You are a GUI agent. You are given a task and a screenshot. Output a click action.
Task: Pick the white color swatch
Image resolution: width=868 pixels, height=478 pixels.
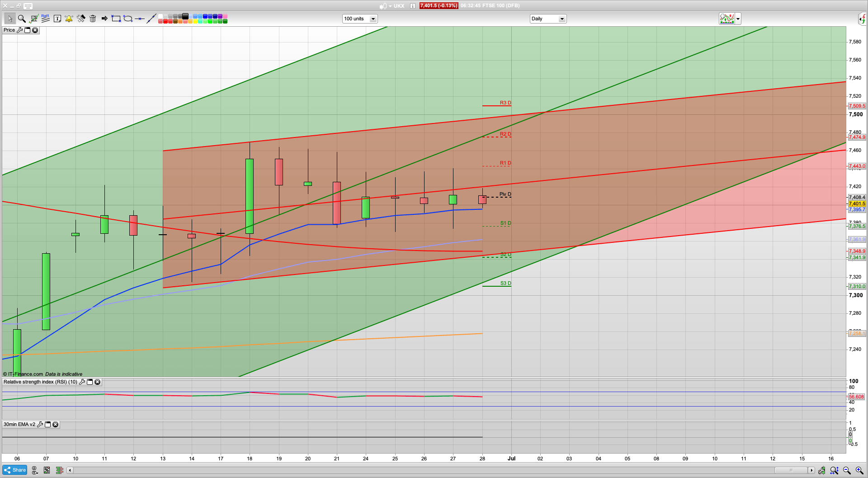(160, 16)
